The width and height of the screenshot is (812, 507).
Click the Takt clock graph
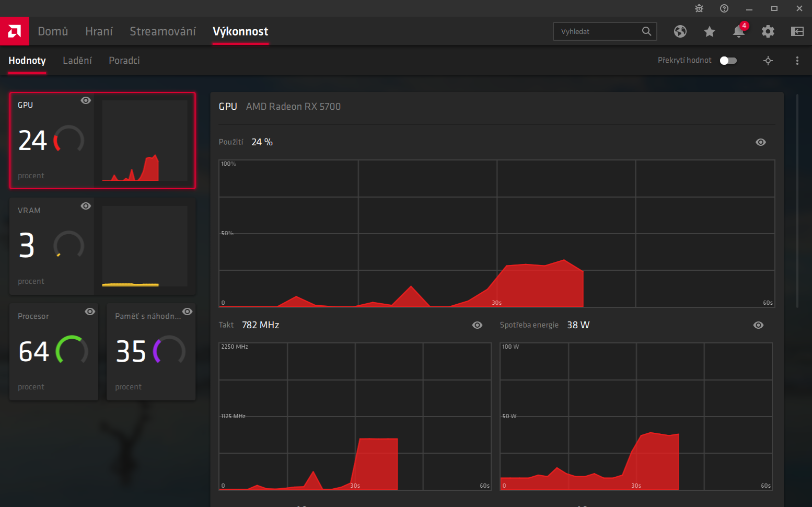tap(355, 417)
